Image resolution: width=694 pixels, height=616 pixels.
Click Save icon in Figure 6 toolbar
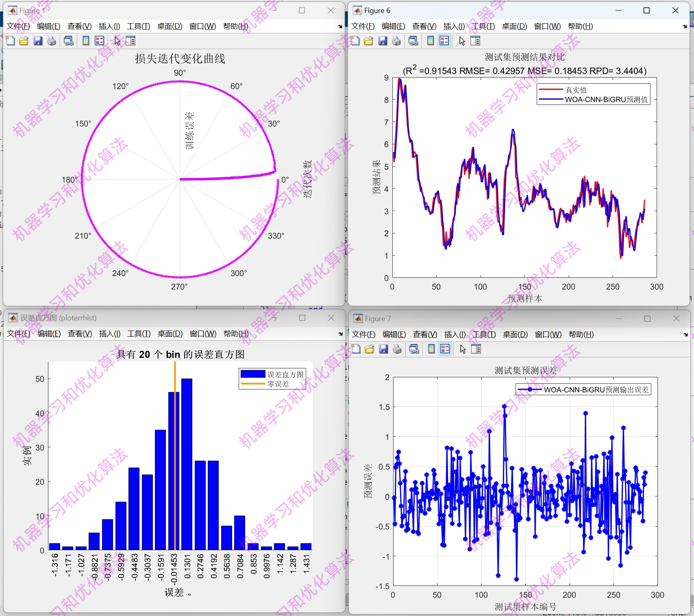[x=383, y=41]
